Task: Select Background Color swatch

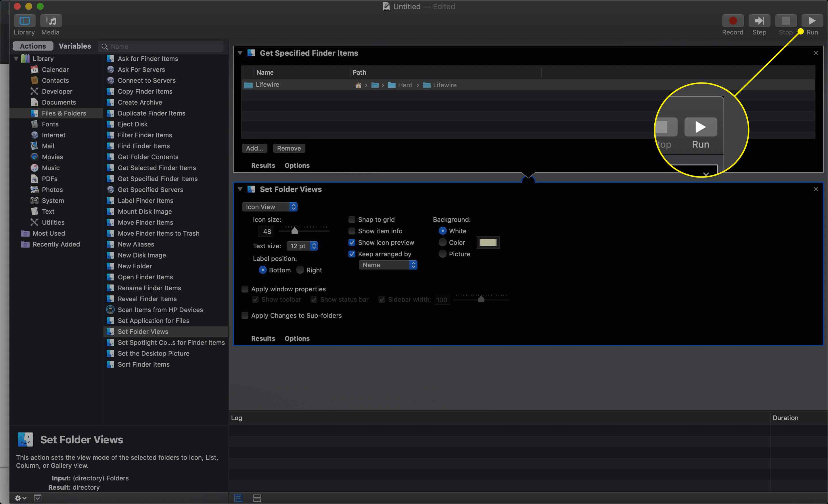Action: [487, 242]
